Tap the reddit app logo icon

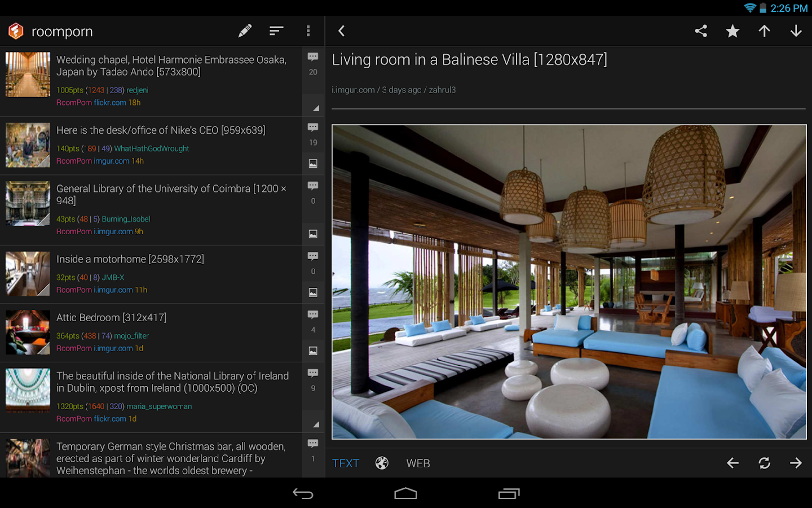(16, 31)
